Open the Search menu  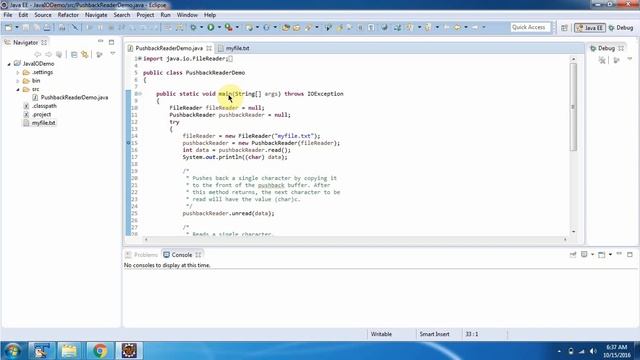click(122, 15)
